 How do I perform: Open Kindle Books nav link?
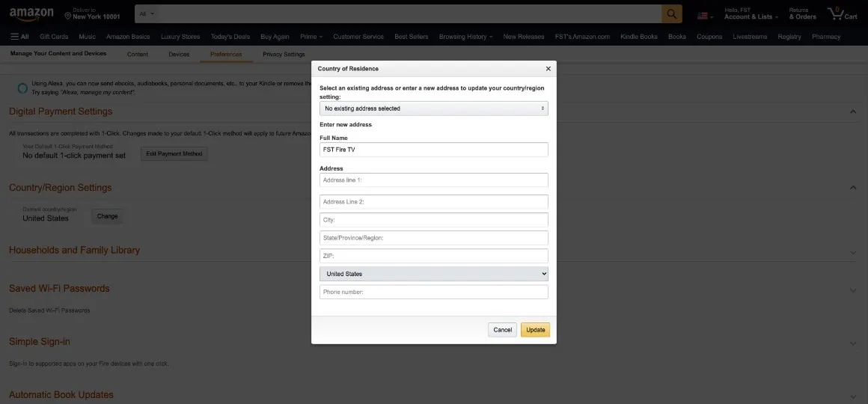639,37
